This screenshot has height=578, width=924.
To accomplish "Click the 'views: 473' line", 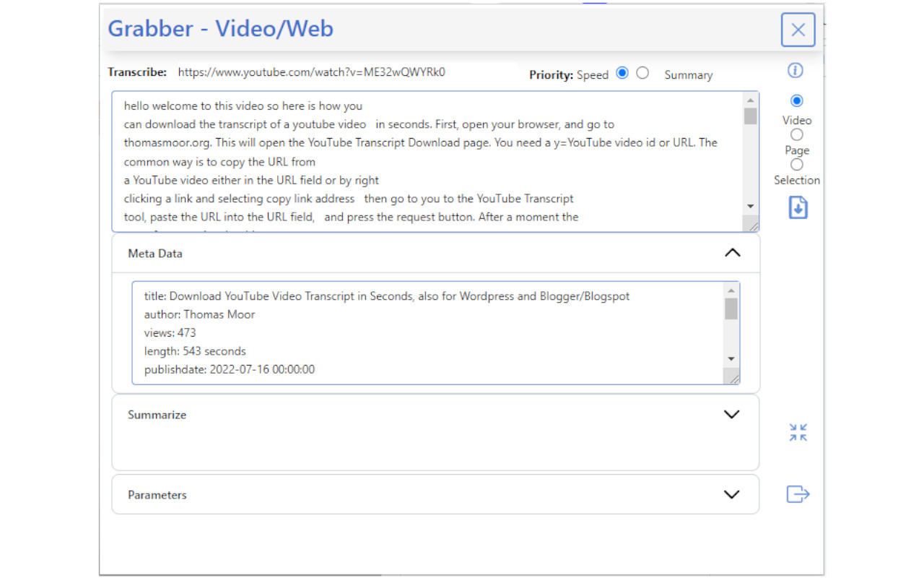I will click(x=170, y=333).
